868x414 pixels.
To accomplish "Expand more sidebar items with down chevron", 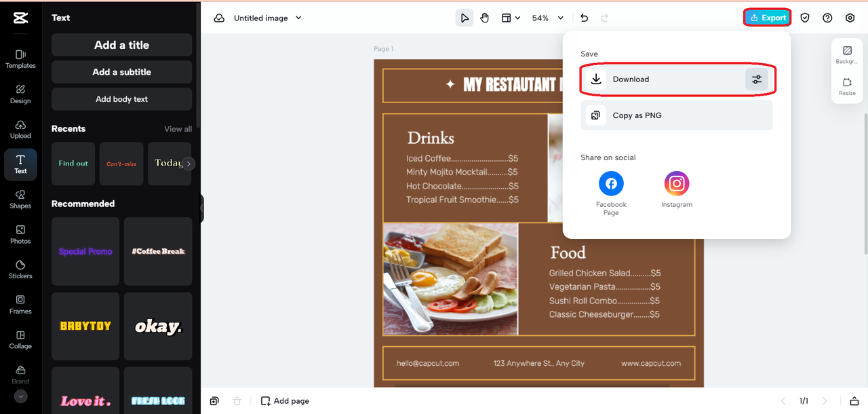I will click(20, 396).
